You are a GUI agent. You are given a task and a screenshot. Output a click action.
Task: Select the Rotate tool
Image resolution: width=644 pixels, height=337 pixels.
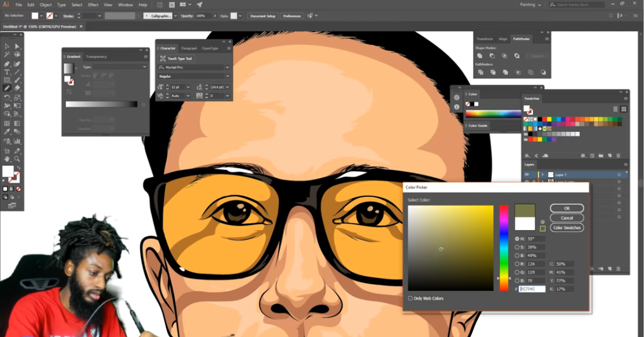coord(7,98)
